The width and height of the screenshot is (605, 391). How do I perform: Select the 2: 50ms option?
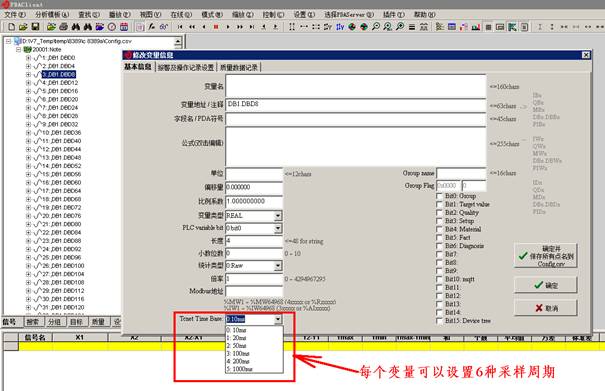point(254,346)
